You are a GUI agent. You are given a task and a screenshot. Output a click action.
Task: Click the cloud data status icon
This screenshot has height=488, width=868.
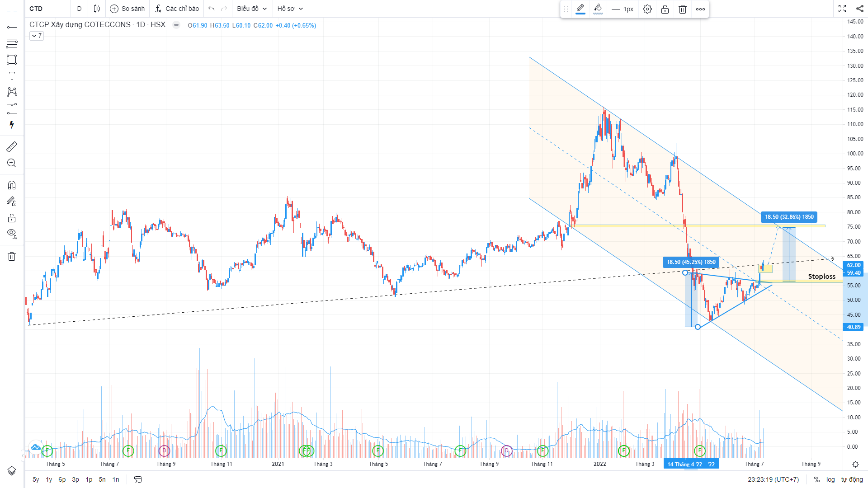36,447
